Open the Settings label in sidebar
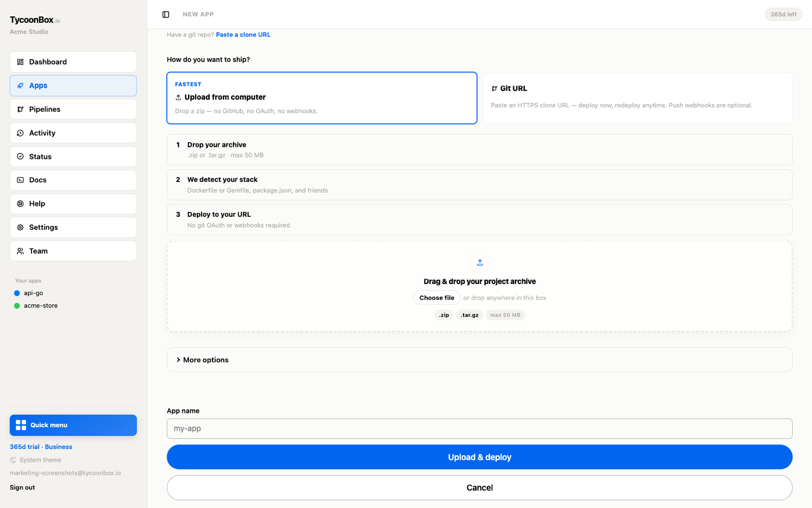812x508 pixels. pos(43,227)
